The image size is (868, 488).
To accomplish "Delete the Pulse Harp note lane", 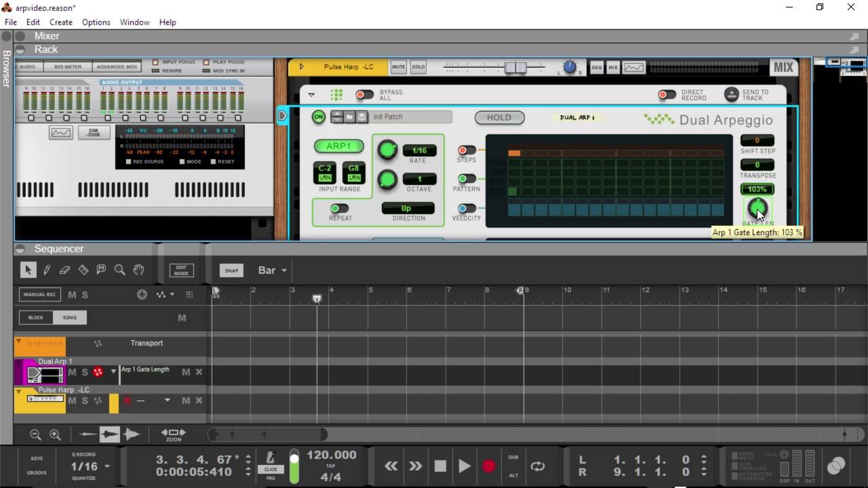I will (x=199, y=401).
